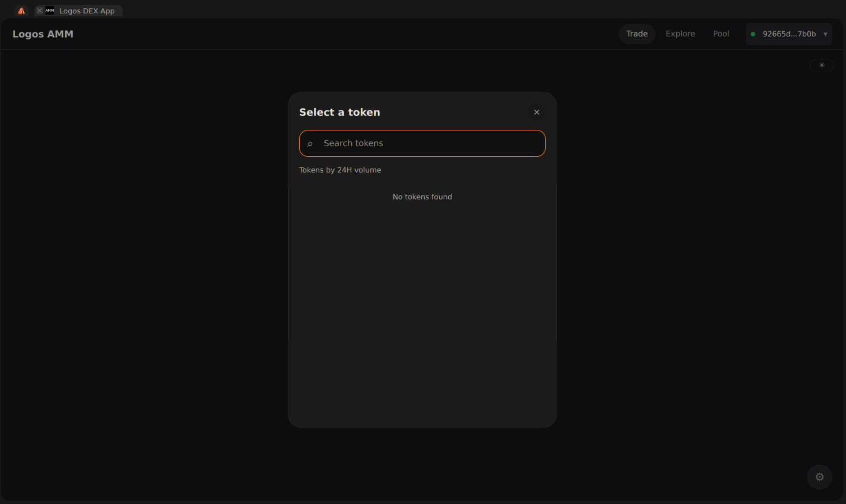Image resolution: width=846 pixels, height=504 pixels.
Task: Click the orange flame app icon
Action: tap(21, 11)
